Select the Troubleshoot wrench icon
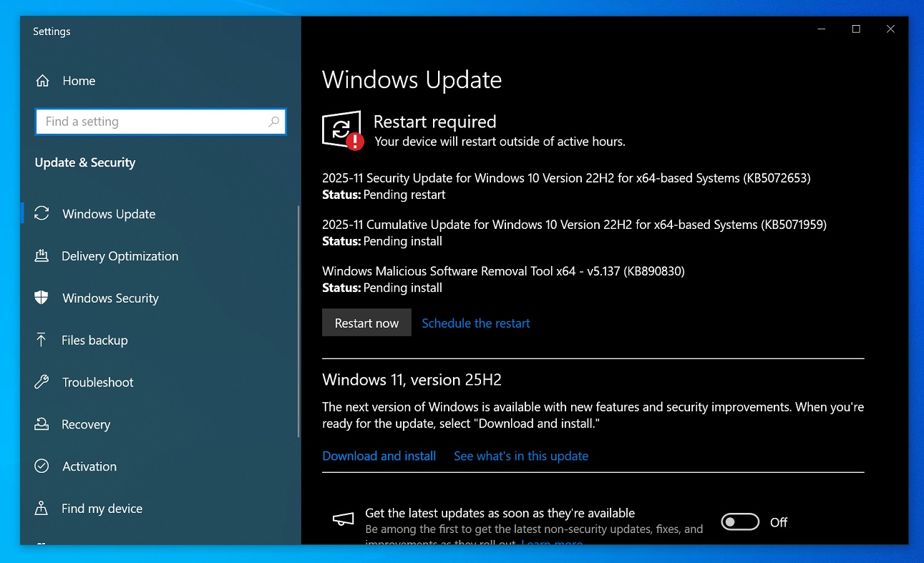 click(x=42, y=382)
